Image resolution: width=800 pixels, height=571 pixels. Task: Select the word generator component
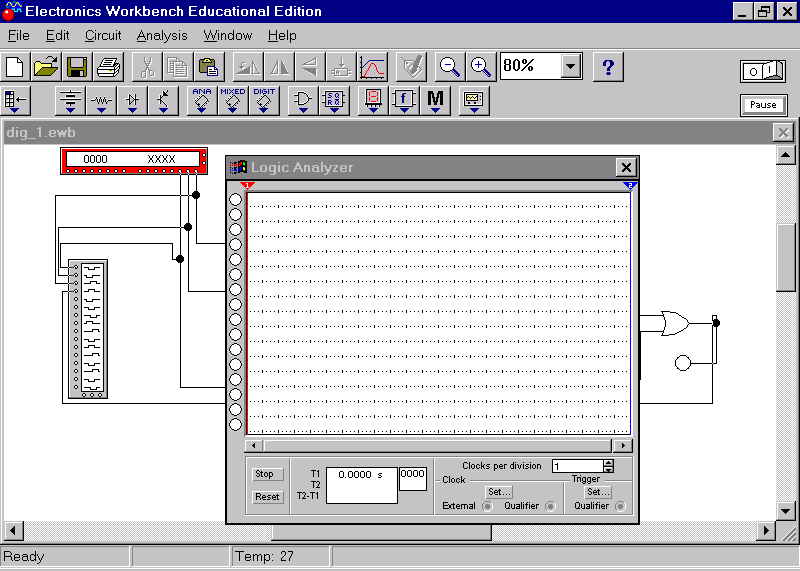coord(88,329)
